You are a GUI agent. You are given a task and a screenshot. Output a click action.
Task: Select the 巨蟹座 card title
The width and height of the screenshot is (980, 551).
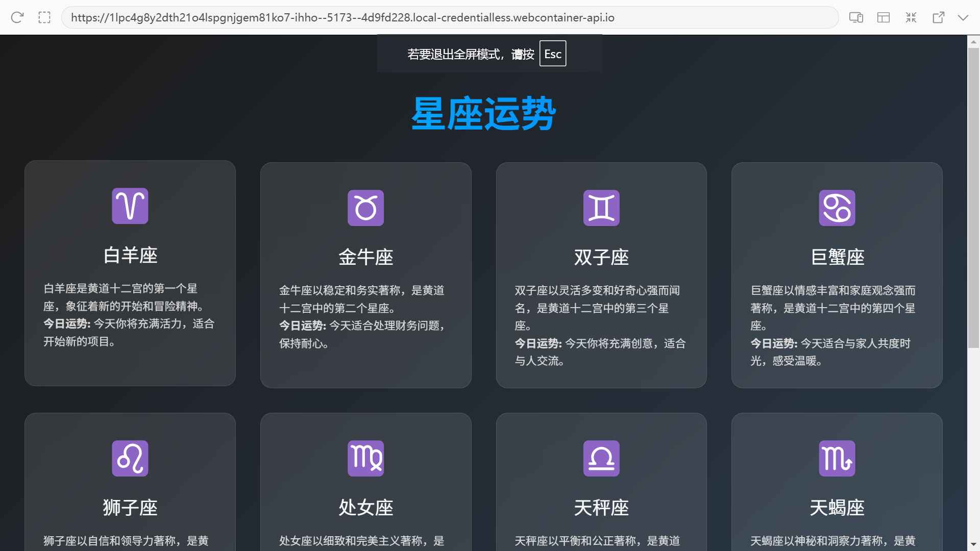click(x=837, y=257)
